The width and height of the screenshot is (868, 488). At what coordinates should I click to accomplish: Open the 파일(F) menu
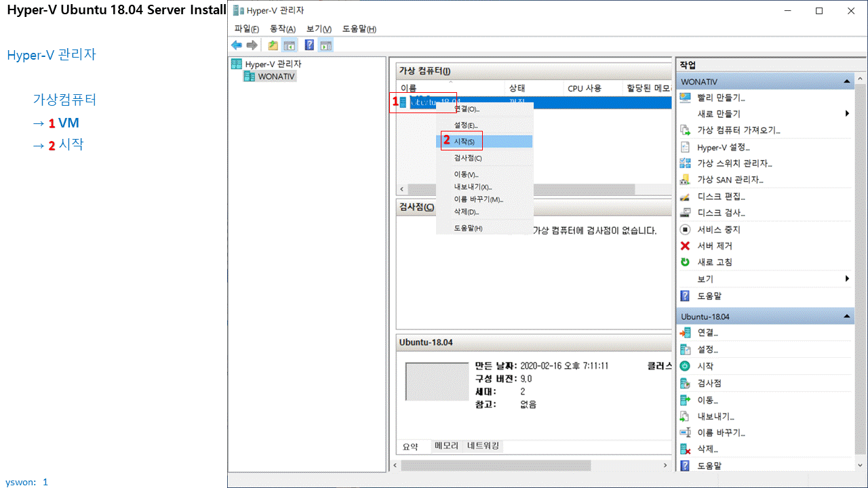coord(247,28)
